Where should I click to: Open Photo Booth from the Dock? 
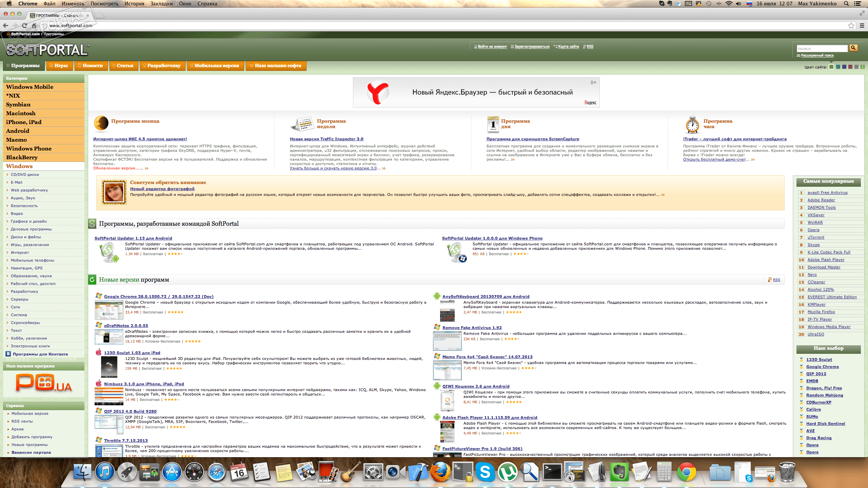pyautogui.click(x=329, y=472)
